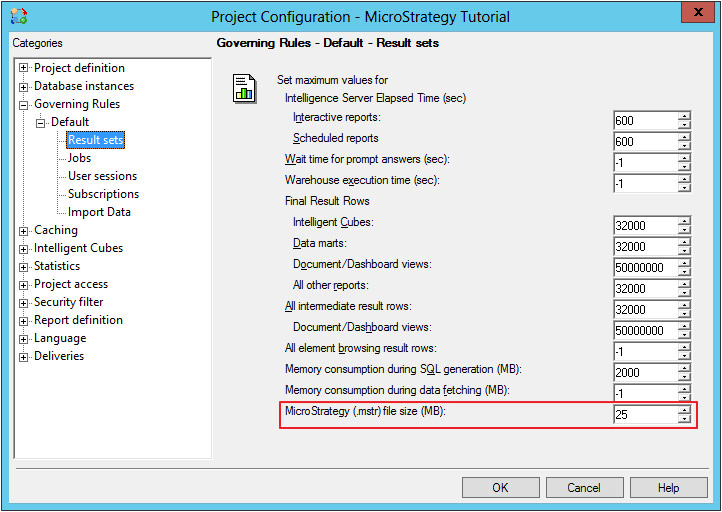Expand the Statistics category

click(23, 267)
